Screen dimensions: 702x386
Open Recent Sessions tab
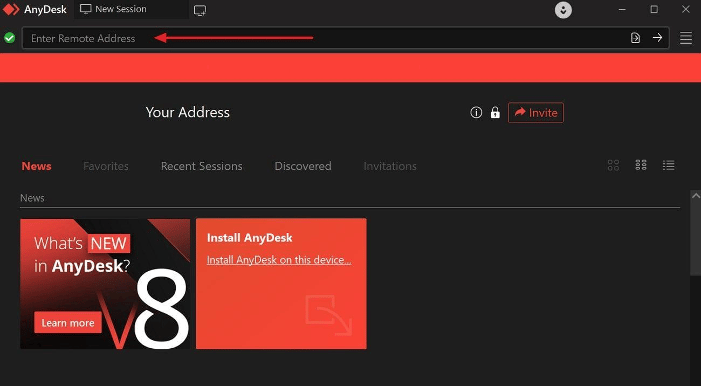click(x=201, y=166)
